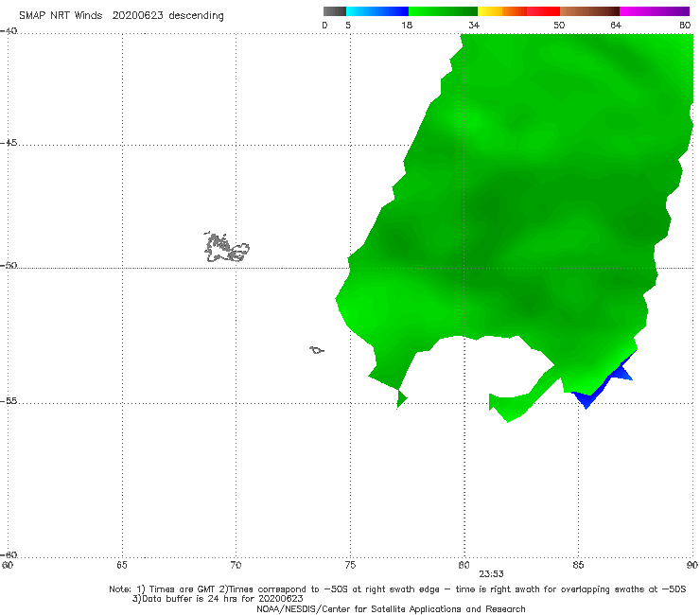
Task: Click the latitude label "-45" on left axis
Action: [9, 143]
